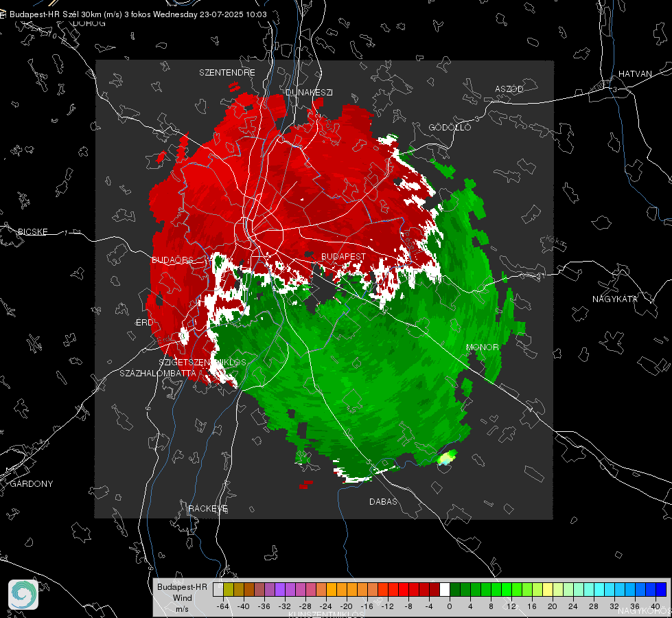Click the BICSKE city label
672x618 pixels.
point(32,231)
